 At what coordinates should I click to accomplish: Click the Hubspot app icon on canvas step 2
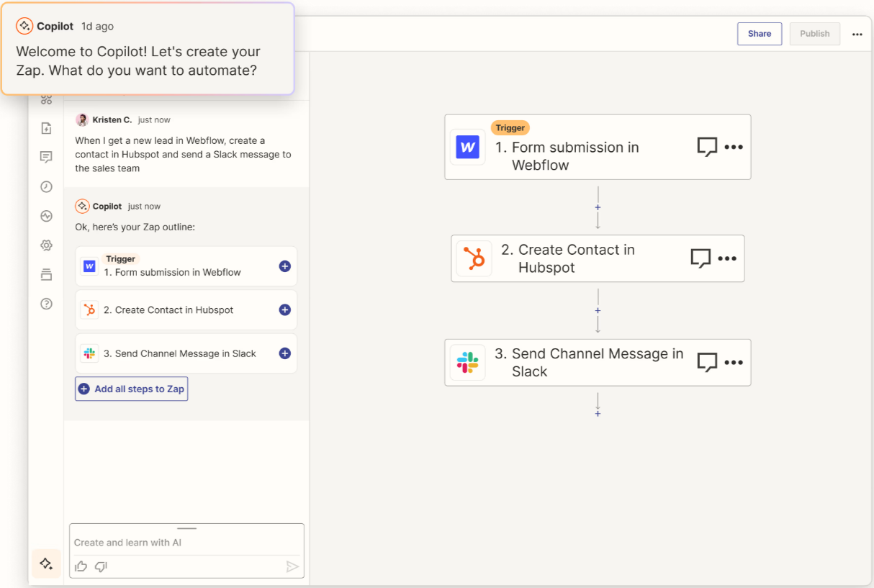pos(474,259)
